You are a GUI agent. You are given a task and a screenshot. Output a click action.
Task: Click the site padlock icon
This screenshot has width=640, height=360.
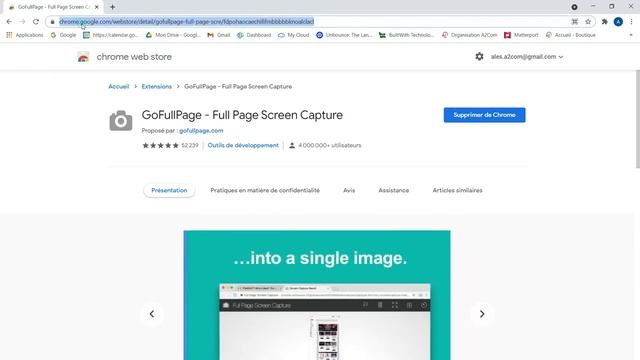point(52,22)
